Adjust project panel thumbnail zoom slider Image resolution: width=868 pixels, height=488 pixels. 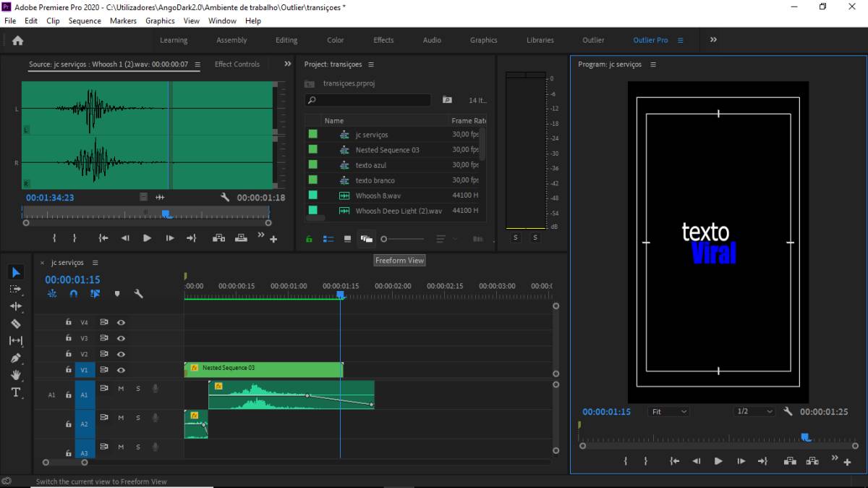tap(403, 239)
